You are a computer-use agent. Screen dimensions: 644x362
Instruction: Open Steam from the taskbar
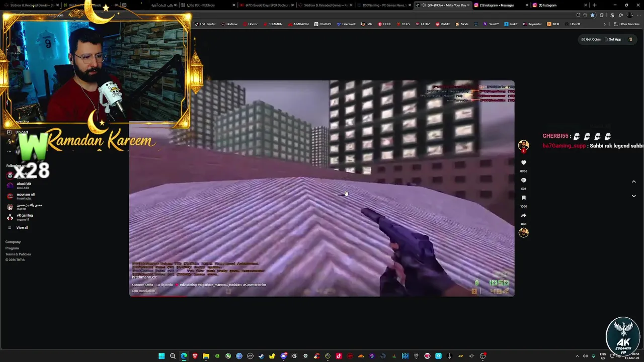click(x=261, y=356)
